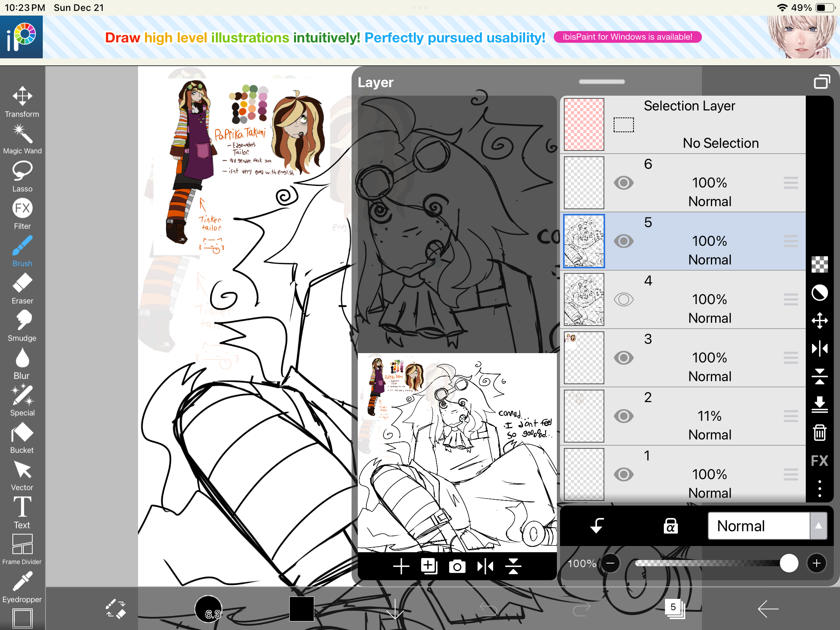This screenshot has width=840, height=630.
Task: Import photo using camera icon
Action: pyautogui.click(x=457, y=566)
